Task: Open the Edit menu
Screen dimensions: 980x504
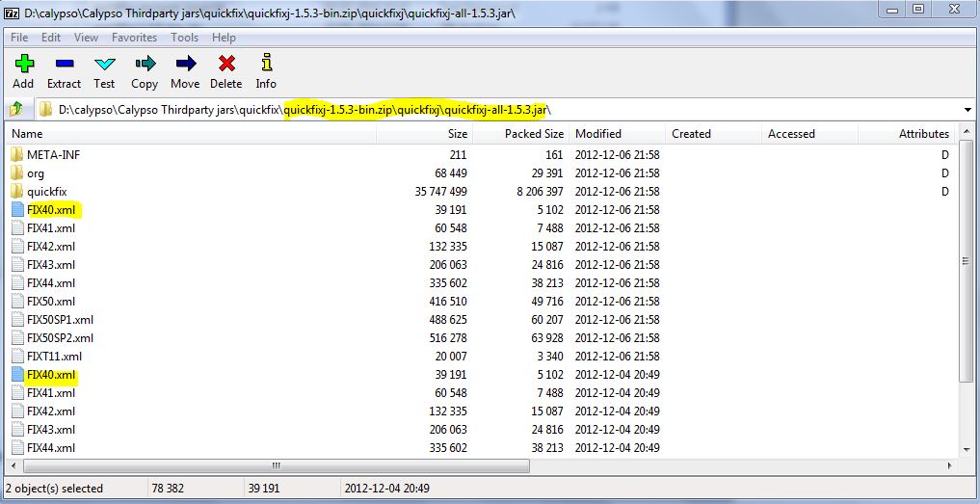Action: [51, 38]
